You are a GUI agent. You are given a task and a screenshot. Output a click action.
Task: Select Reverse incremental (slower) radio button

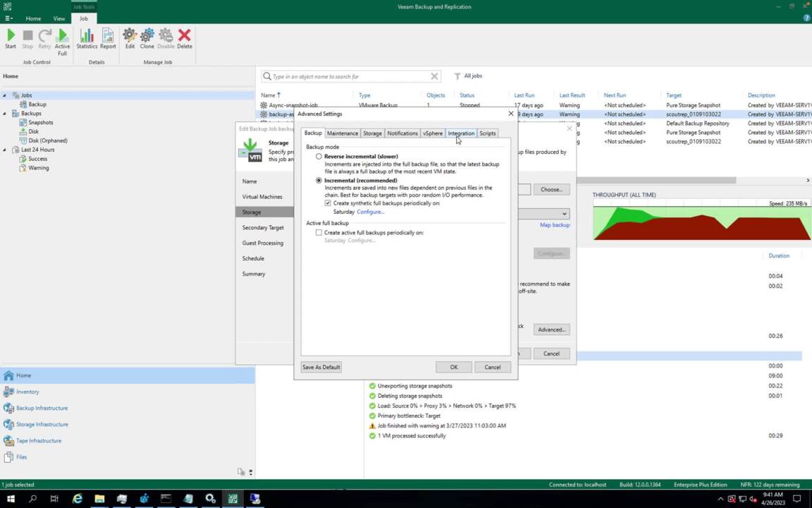point(319,157)
